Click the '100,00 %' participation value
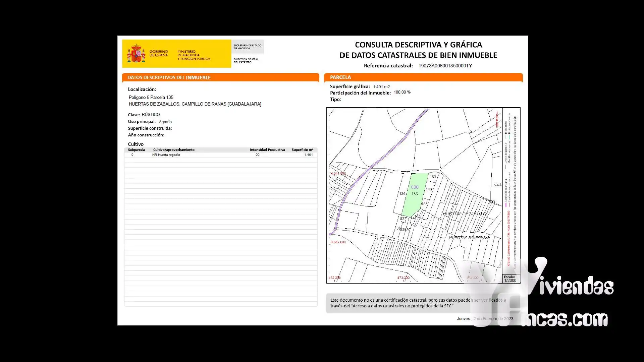The image size is (644, 362). 402,92
